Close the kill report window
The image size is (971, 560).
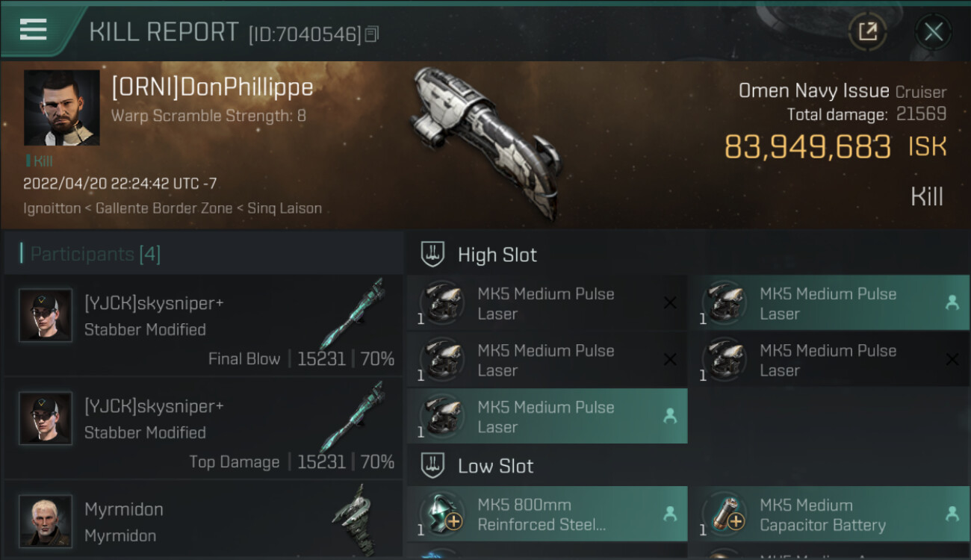(933, 31)
